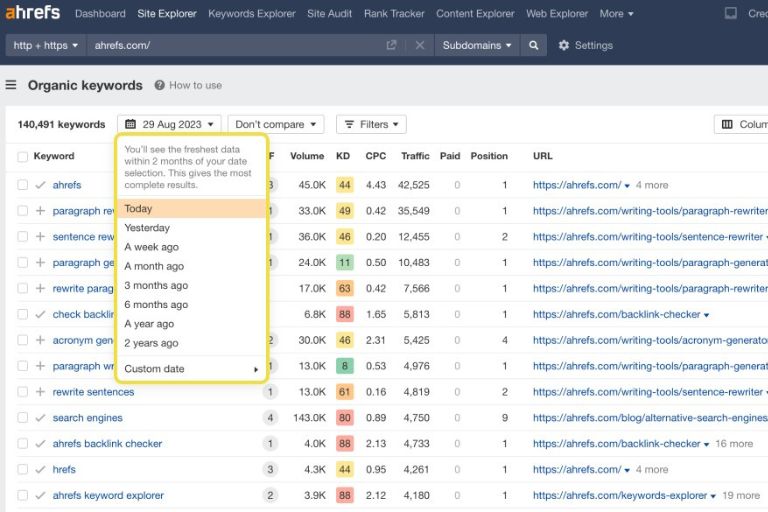Click checkmark beside ahrefs backlink checker
Screen dimensions: 768x512
[40, 444]
